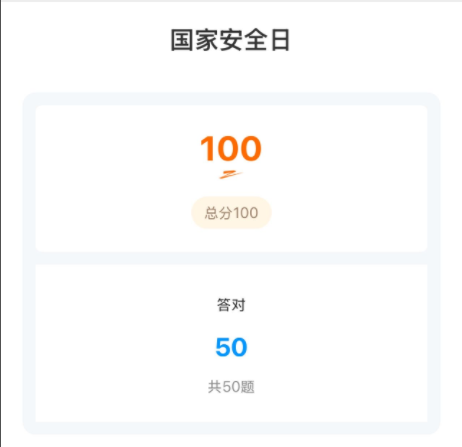
Task: Click the 共50题 total questions text
Action: coord(231,387)
